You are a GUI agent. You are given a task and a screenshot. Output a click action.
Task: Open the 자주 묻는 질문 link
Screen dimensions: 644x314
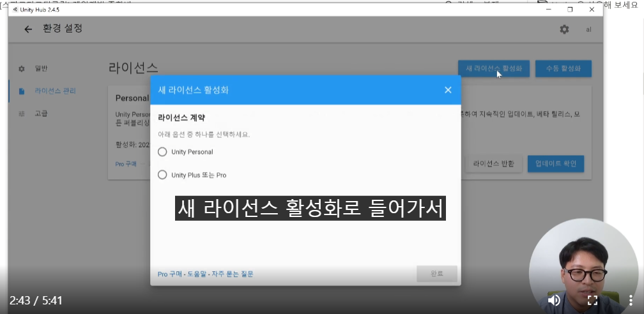tap(233, 274)
